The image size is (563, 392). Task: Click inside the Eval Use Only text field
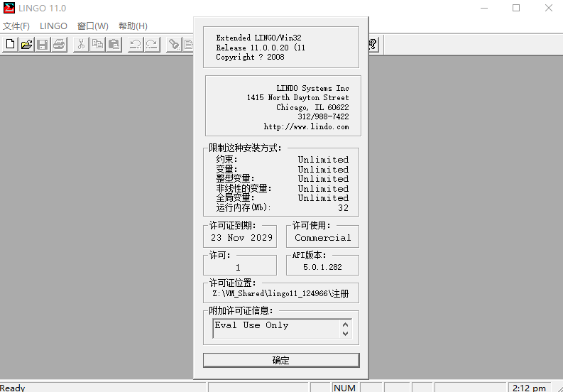point(277,328)
